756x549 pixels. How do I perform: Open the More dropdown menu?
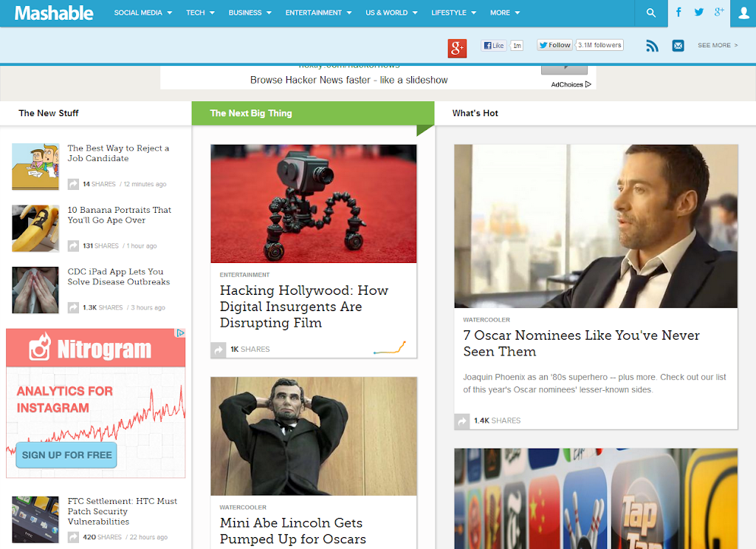click(x=505, y=13)
